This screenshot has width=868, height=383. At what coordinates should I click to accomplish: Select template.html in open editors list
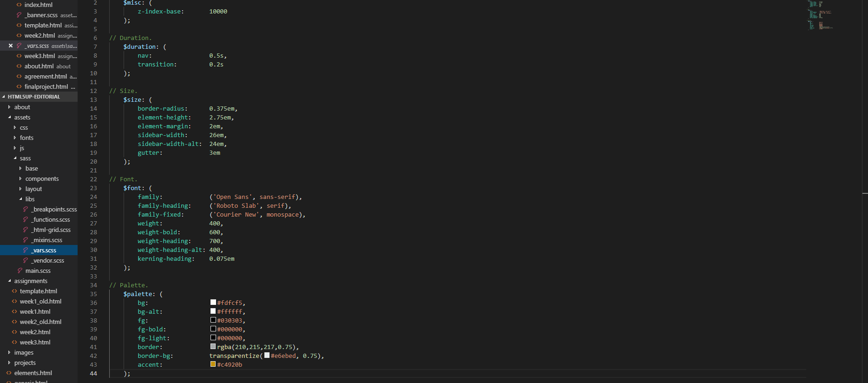tap(43, 25)
